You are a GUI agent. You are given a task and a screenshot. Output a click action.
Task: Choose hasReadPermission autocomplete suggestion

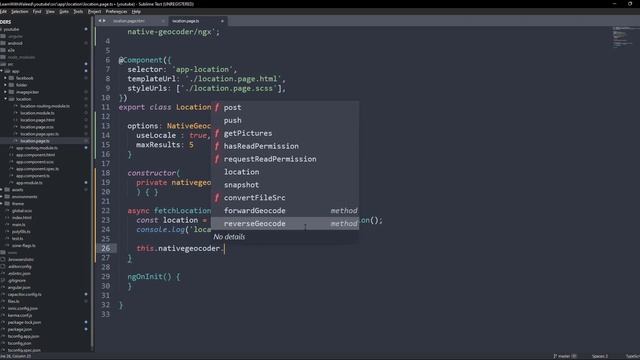(285, 146)
